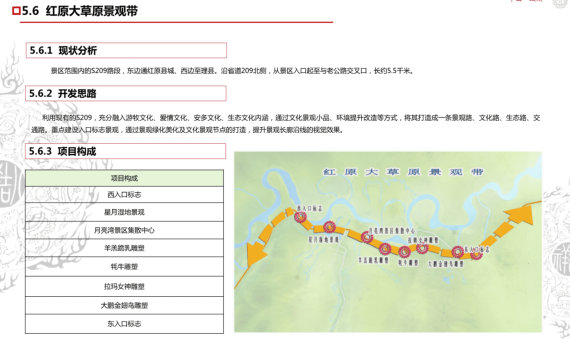Click the orange arrowhead at the map's east end

tap(521, 215)
